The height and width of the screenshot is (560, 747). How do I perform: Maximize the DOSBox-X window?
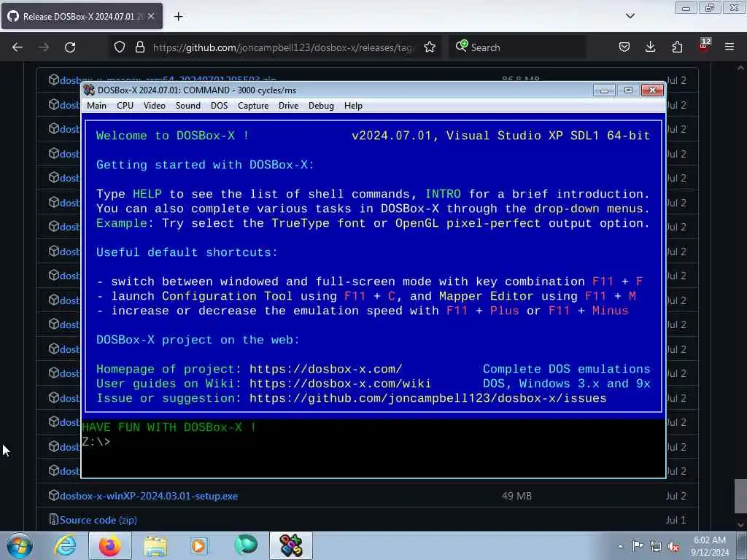tap(628, 90)
